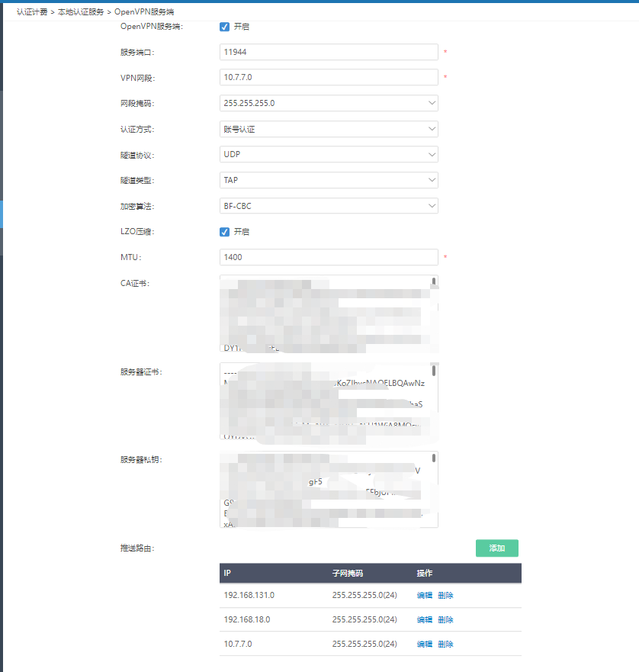The width and height of the screenshot is (639, 672).
Task: Expand the 认证方式 账号认证 dropdown
Action: pos(329,129)
